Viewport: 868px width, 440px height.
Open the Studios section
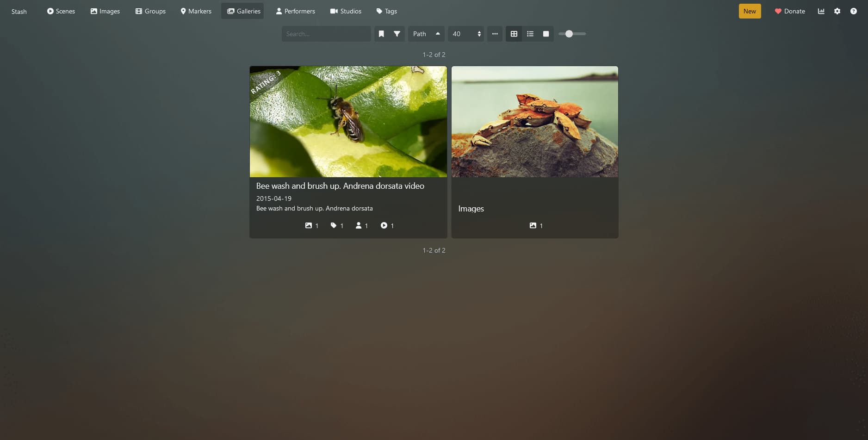pos(346,11)
